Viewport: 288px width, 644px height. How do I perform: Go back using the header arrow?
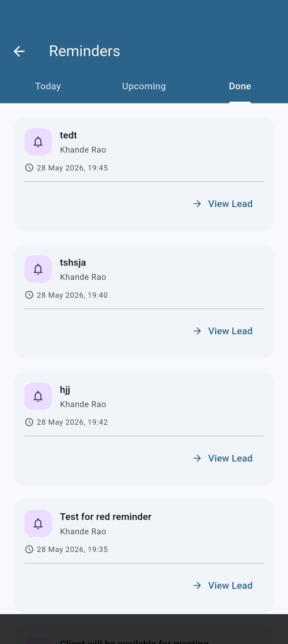click(19, 51)
